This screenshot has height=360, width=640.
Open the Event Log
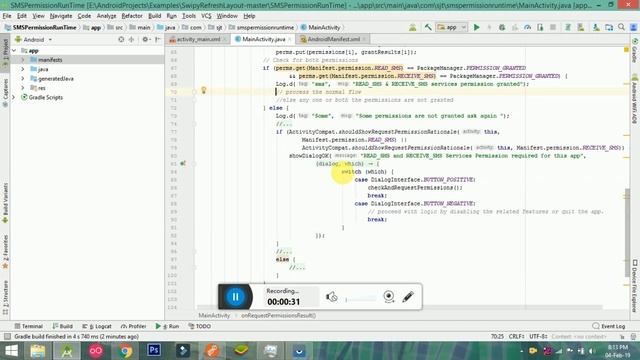coord(609,326)
